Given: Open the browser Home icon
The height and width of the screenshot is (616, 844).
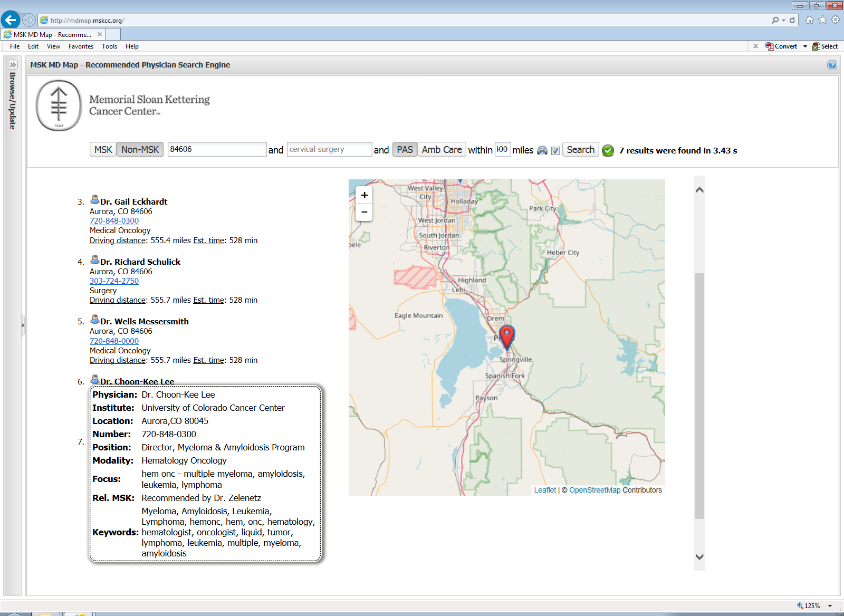Looking at the screenshot, I should pos(810,20).
